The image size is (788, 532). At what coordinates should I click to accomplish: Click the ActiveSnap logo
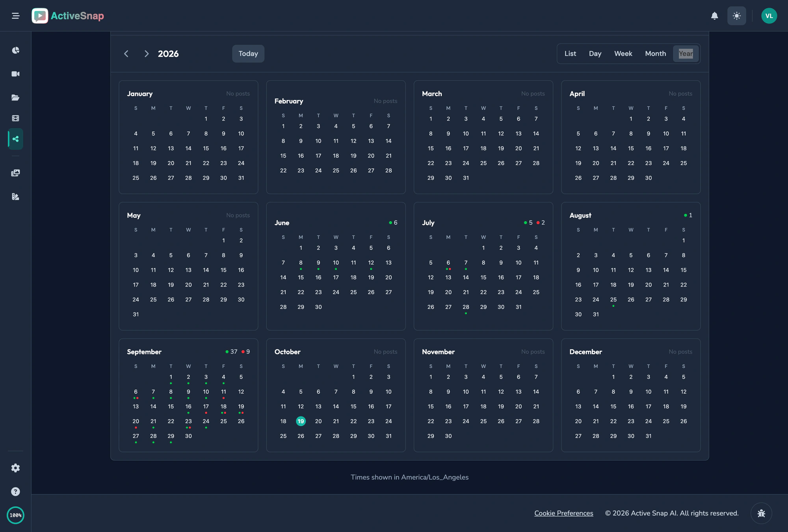pos(68,16)
